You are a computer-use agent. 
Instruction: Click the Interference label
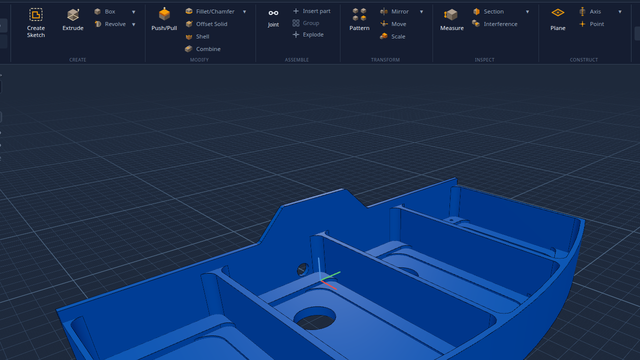pyautogui.click(x=500, y=24)
